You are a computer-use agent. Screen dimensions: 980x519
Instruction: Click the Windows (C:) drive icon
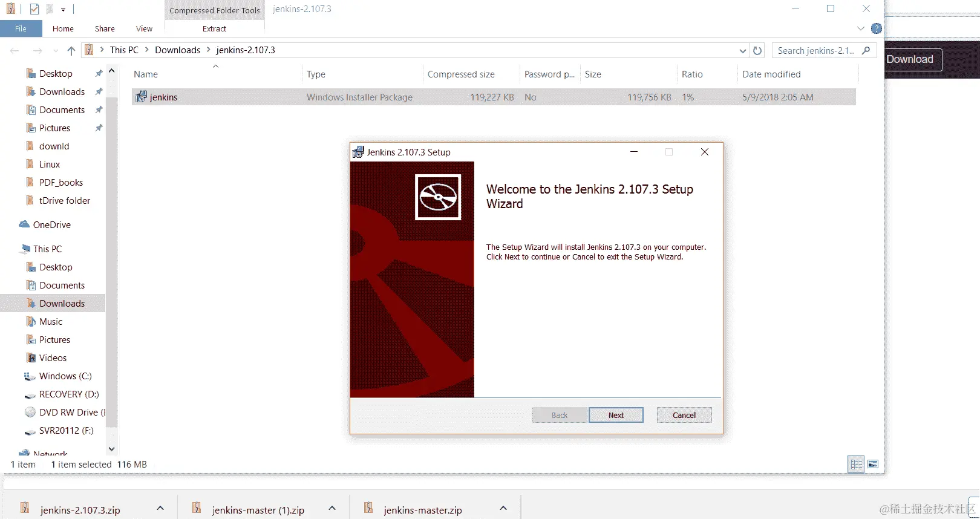tap(30, 376)
